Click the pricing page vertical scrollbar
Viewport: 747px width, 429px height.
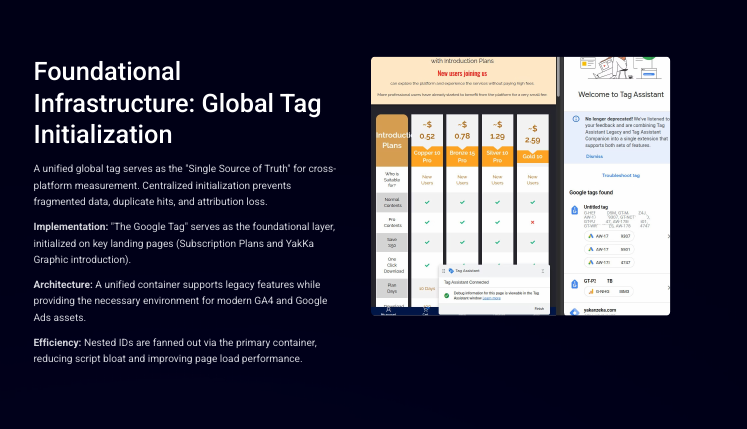coord(558,76)
